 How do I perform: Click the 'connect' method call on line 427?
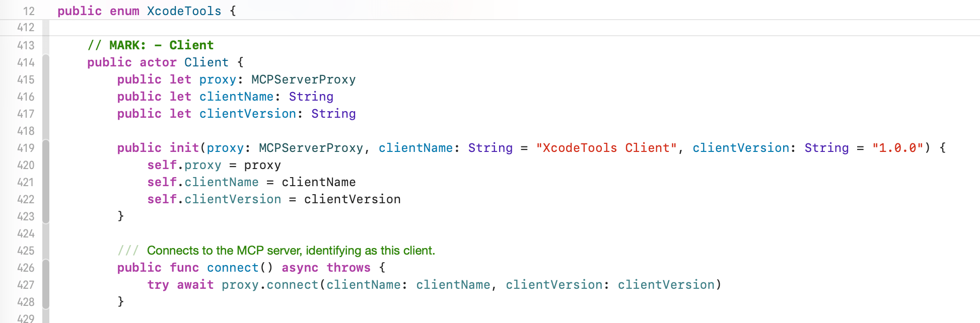tap(293, 284)
